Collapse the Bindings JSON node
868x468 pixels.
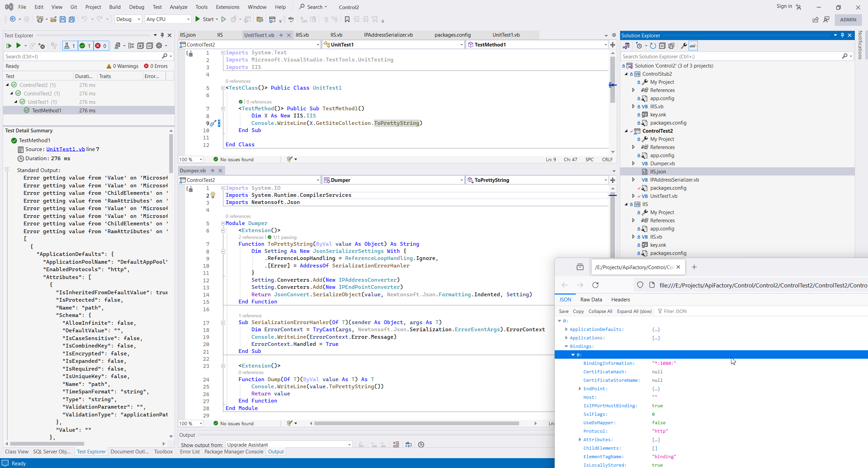(x=566, y=346)
